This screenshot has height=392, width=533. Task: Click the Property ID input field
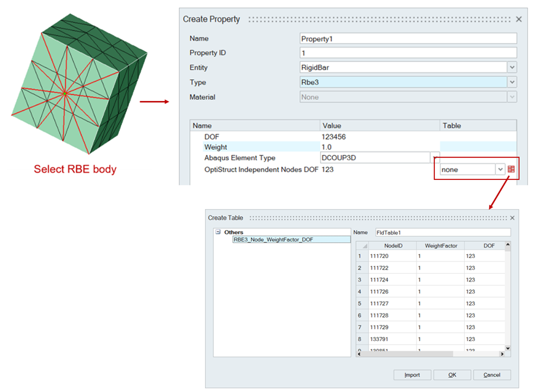[x=408, y=53]
